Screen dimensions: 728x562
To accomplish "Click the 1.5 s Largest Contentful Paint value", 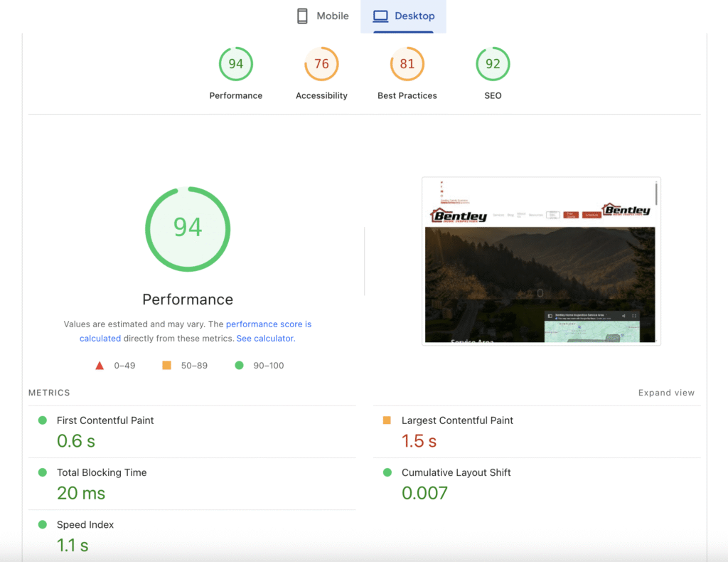I will pyautogui.click(x=419, y=441).
